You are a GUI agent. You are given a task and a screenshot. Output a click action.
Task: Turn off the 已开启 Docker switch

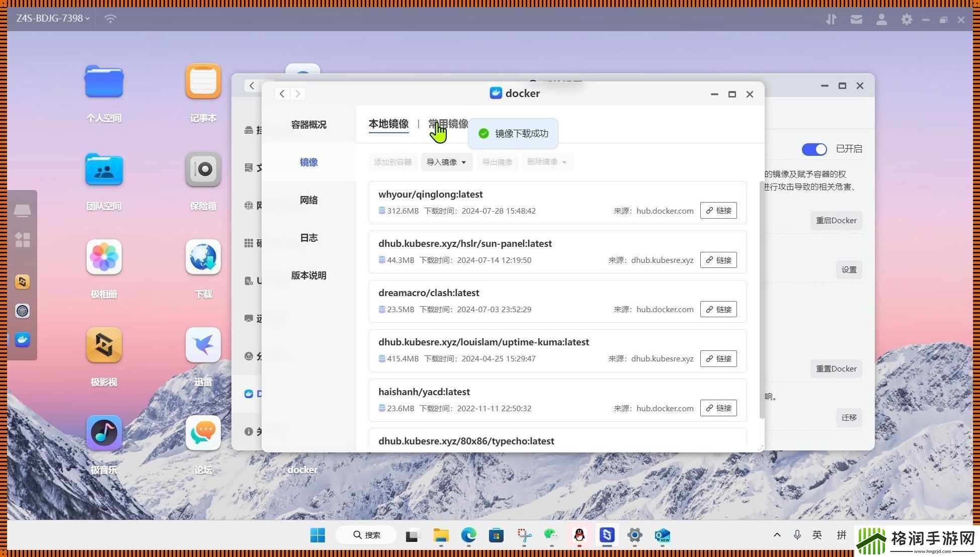pyautogui.click(x=814, y=149)
